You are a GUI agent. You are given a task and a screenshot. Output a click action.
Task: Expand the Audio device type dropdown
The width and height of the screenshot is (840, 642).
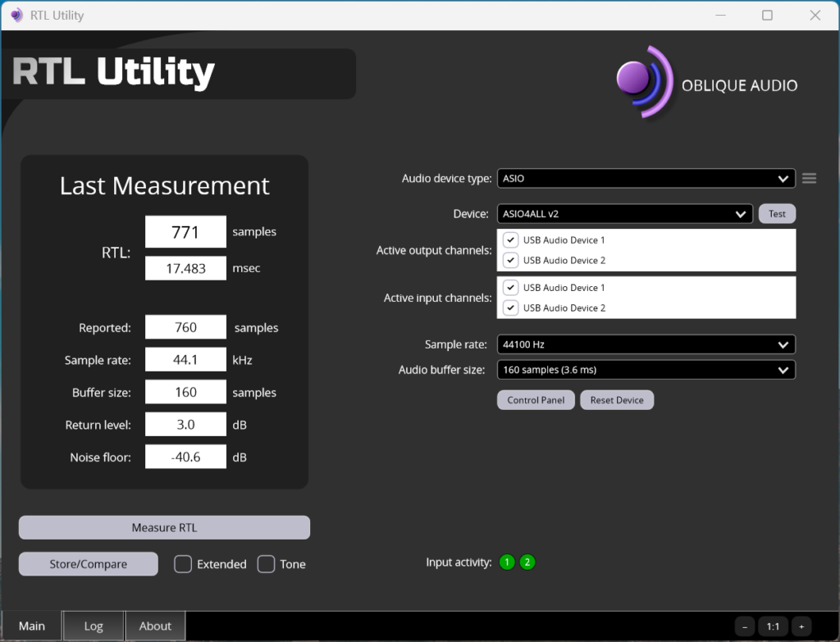[x=646, y=179]
